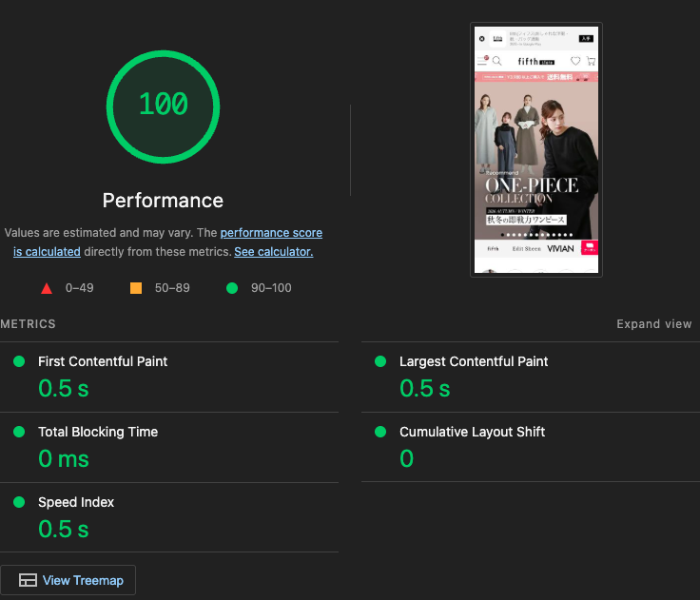Click the search icon in the page screenshot
The height and width of the screenshot is (600, 700).
[496, 61]
